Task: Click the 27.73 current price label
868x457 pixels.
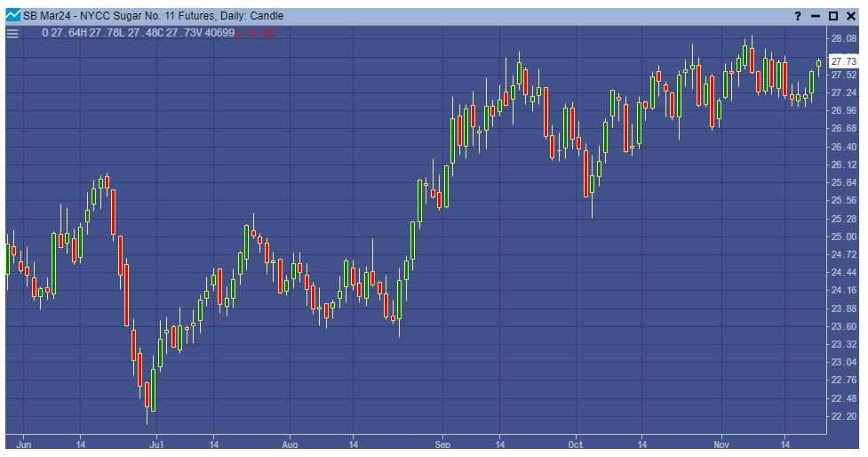Action: 844,61
